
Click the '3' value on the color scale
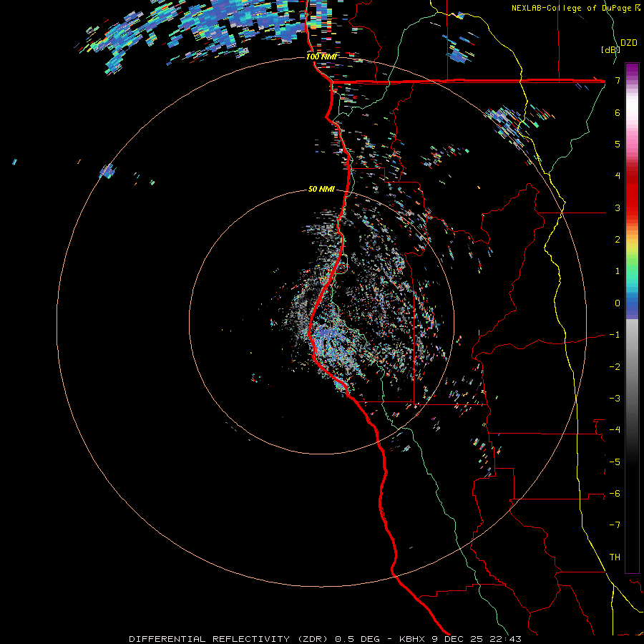click(x=618, y=208)
